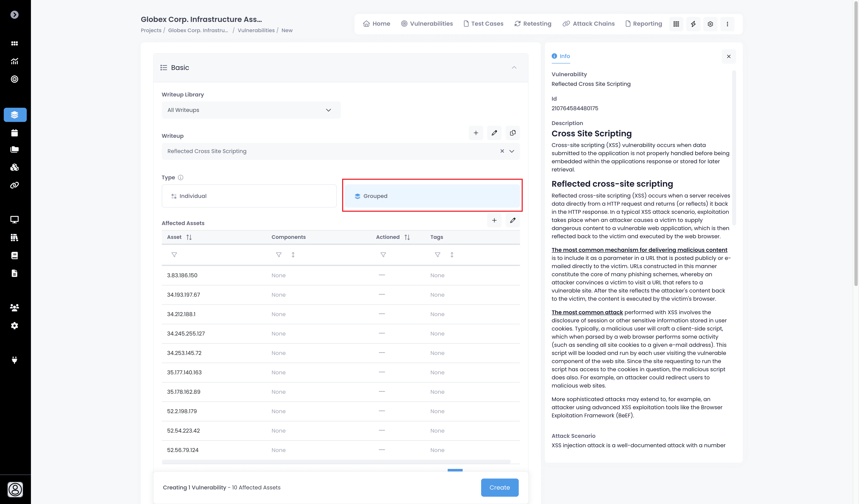The image size is (859, 504).
Task: Click the lightning bolt icon in top bar
Action: (x=693, y=24)
